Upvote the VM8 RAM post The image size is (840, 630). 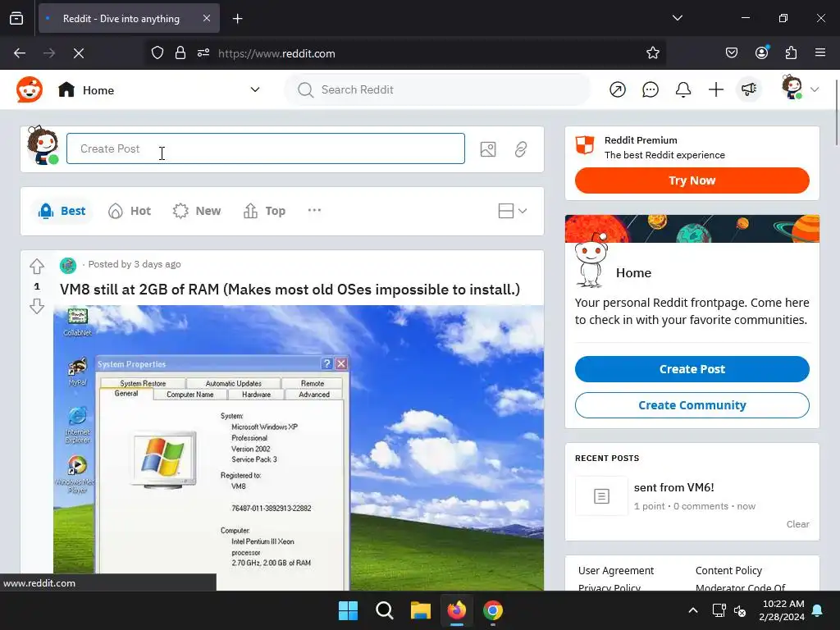37,266
